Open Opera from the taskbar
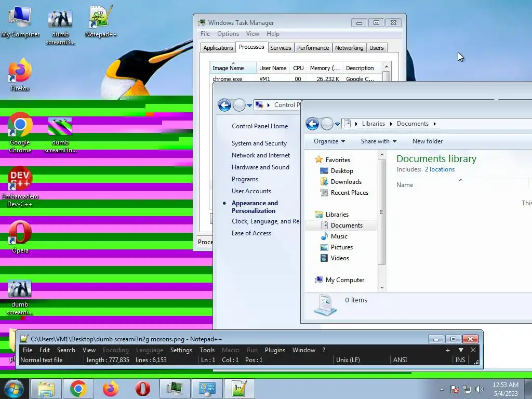The width and height of the screenshot is (532, 399). click(x=143, y=389)
